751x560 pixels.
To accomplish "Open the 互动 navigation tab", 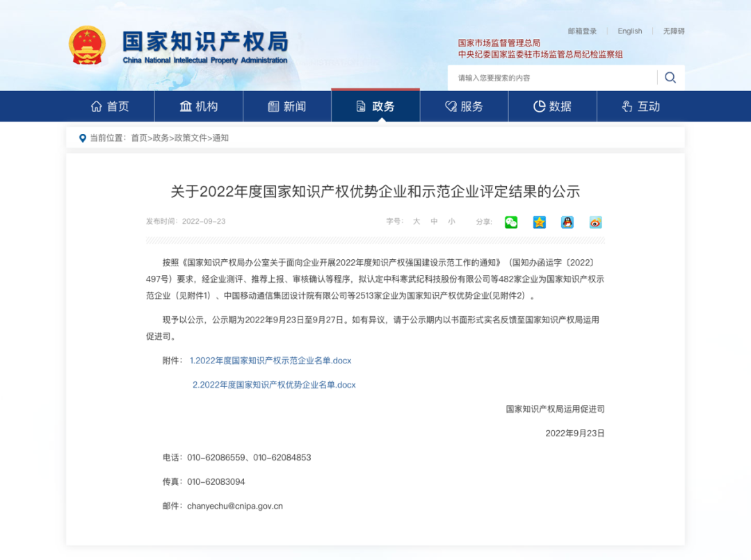I will [641, 106].
